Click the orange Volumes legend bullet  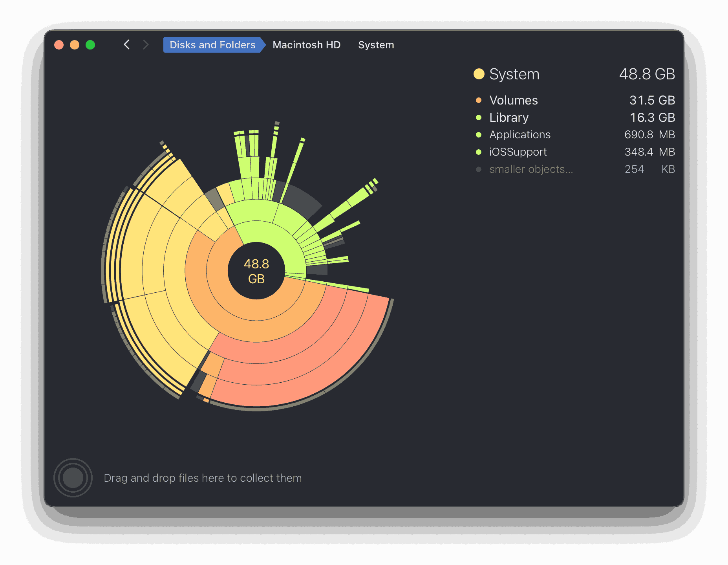[x=478, y=100]
